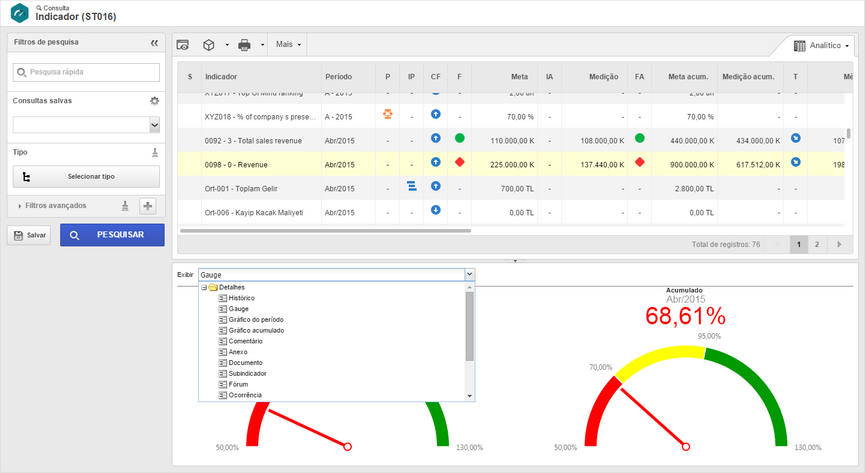865x473 pixels.
Task: Click red FA diamond in Revenue row
Action: [x=639, y=162]
